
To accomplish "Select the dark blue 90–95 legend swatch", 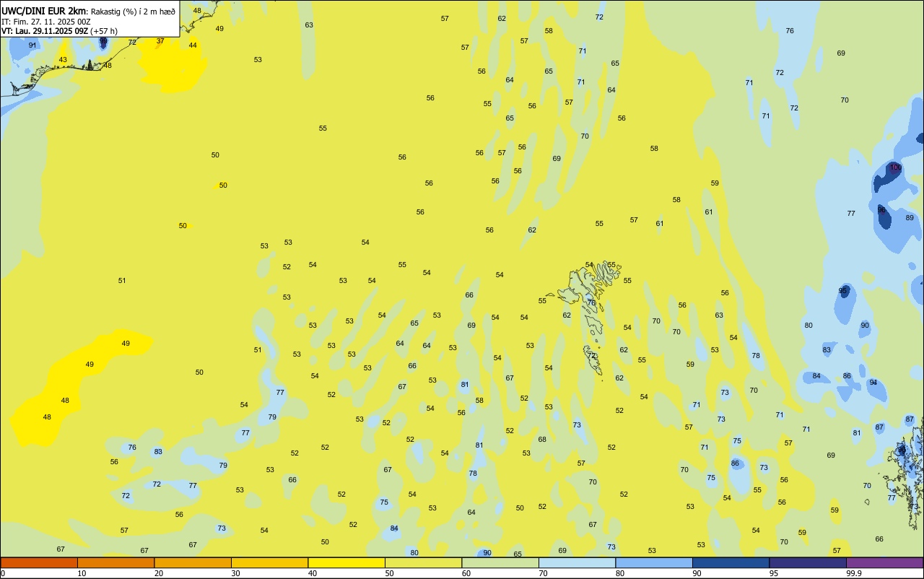I will coord(731,562).
